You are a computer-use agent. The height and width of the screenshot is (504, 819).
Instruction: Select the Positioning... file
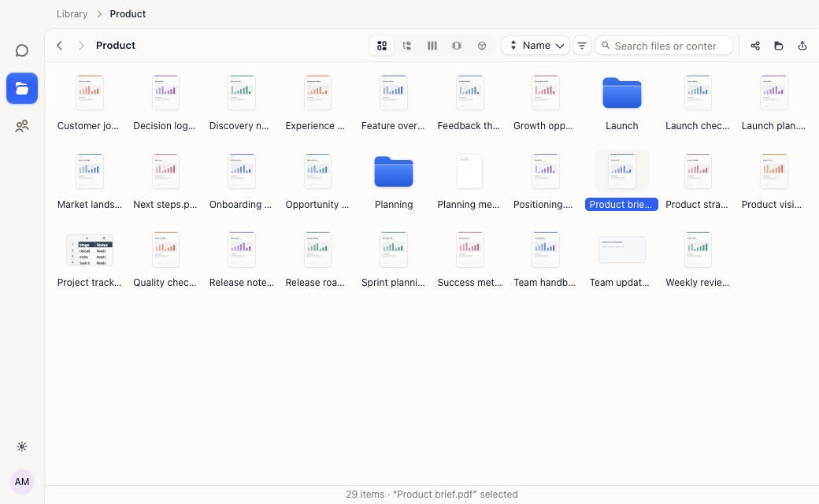click(545, 182)
